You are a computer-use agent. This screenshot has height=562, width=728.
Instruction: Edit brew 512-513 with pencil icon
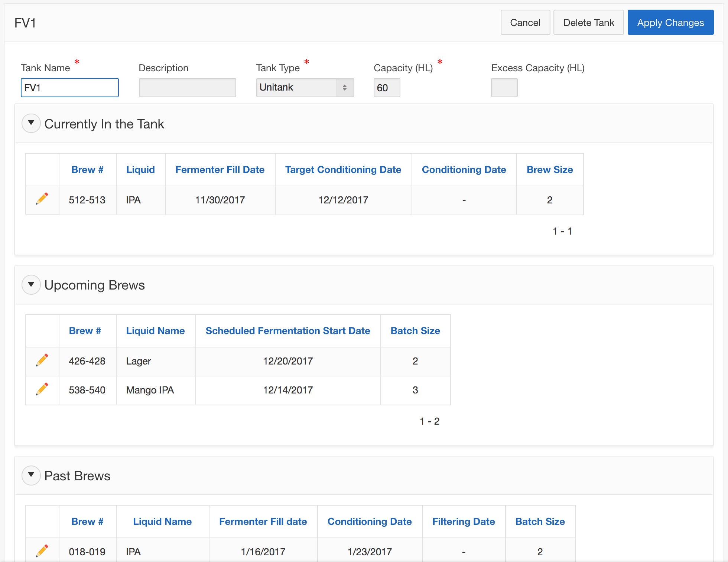(x=42, y=199)
